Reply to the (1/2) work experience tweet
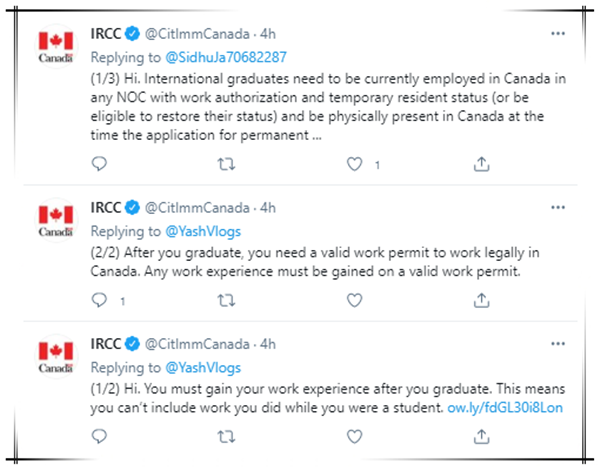 [x=99, y=436]
